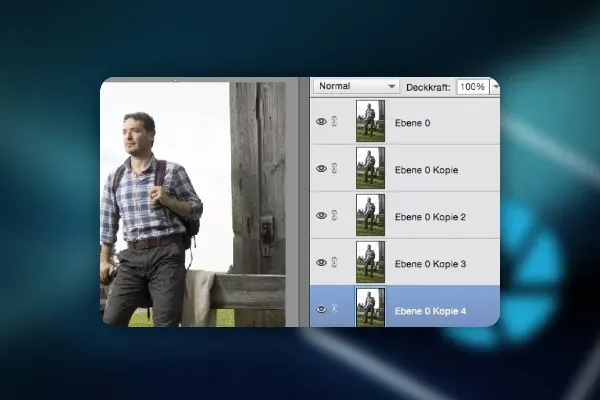The height and width of the screenshot is (400, 600).
Task: Click the Deckkraft 100% input field
Action: (471, 87)
